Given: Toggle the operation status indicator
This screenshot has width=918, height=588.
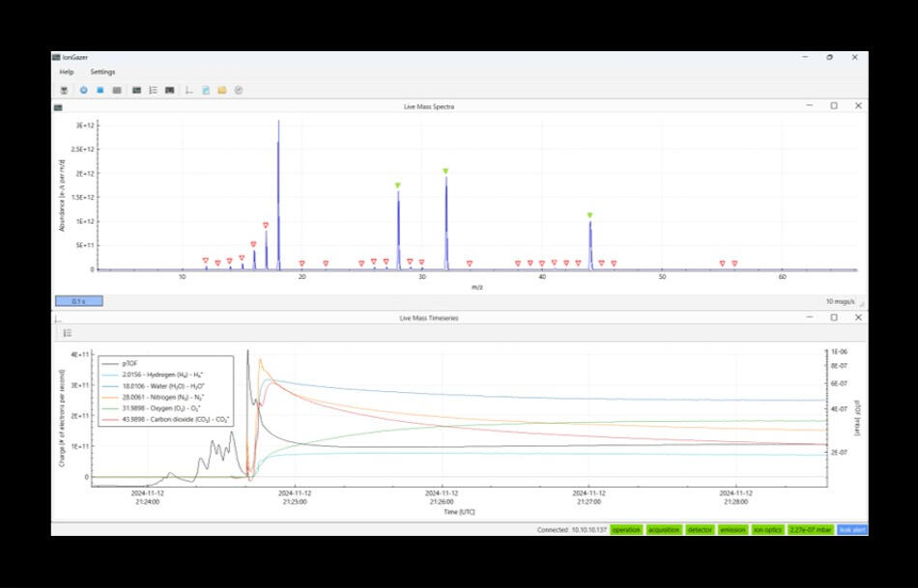Looking at the screenshot, I should click(625, 530).
